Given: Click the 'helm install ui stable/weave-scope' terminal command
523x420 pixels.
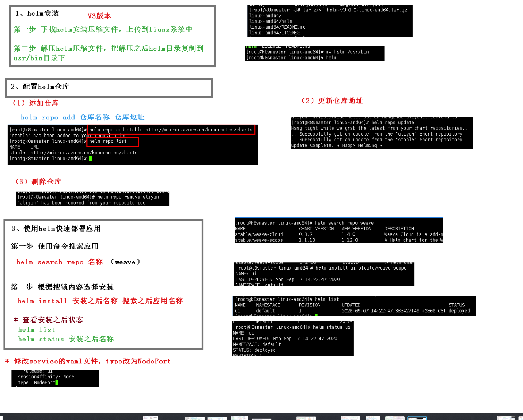Looking at the screenshot, I should point(361,268).
